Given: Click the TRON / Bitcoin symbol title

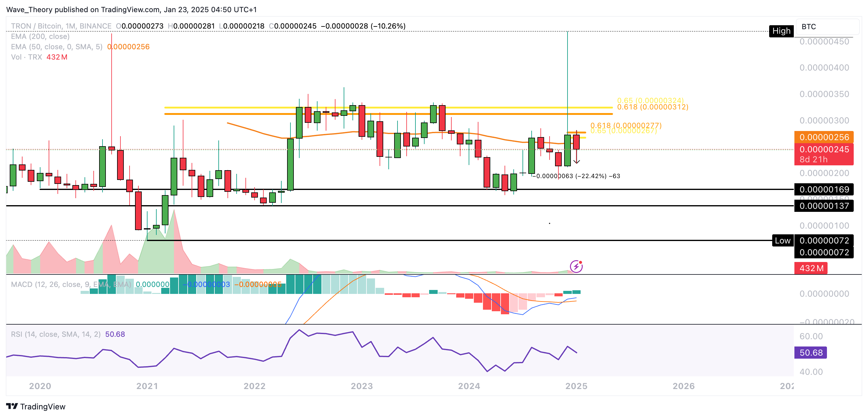Looking at the screenshot, I should 36,26.
